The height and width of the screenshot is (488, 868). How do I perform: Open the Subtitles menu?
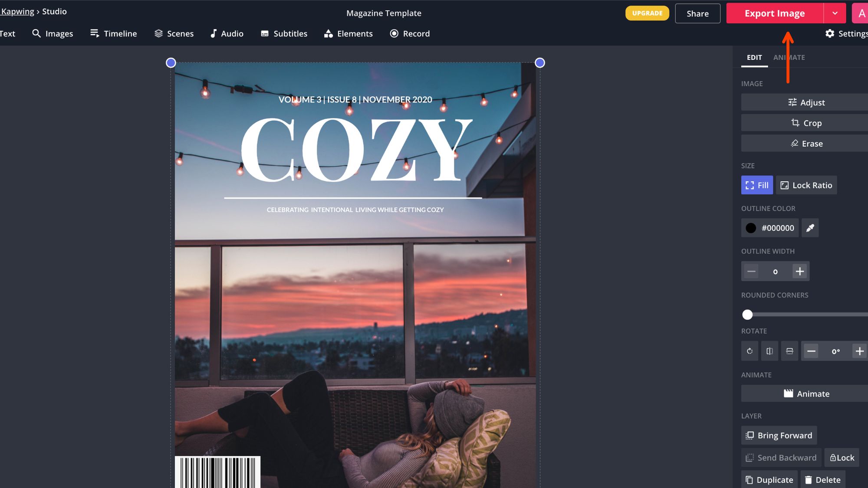[284, 33]
